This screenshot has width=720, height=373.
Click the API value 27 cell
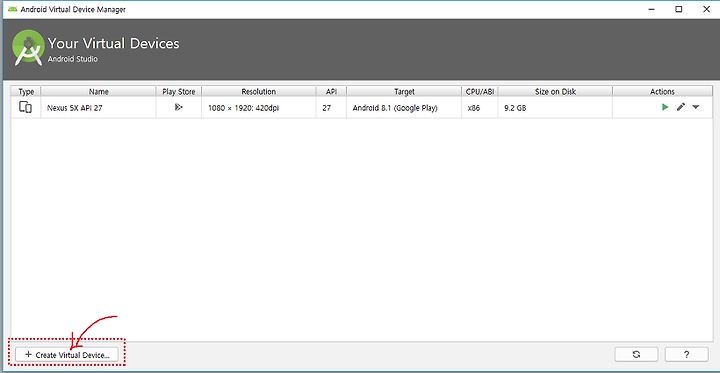click(x=331, y=108)
